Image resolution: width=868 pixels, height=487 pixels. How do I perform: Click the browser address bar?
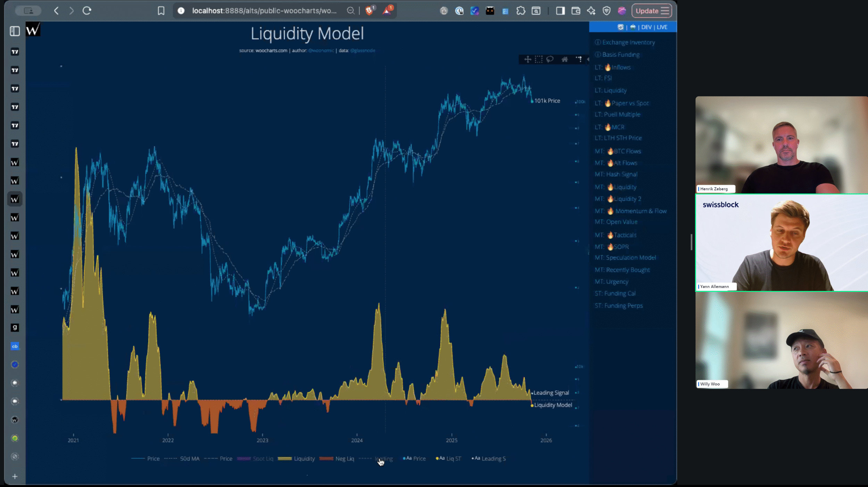[x=264, y=11]
